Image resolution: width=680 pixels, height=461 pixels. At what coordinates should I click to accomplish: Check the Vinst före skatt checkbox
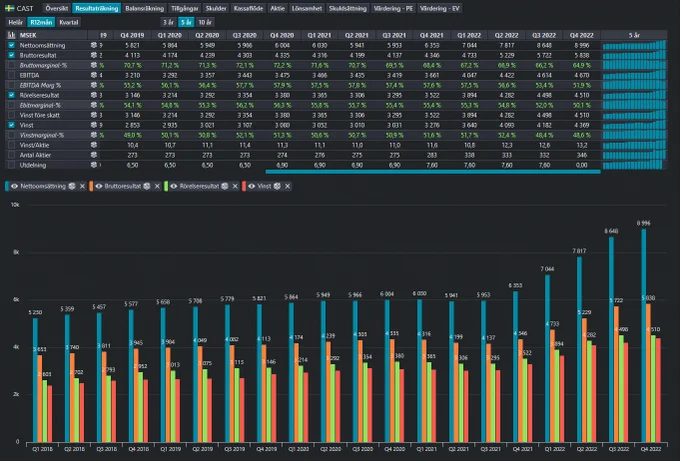pos(12,115)
